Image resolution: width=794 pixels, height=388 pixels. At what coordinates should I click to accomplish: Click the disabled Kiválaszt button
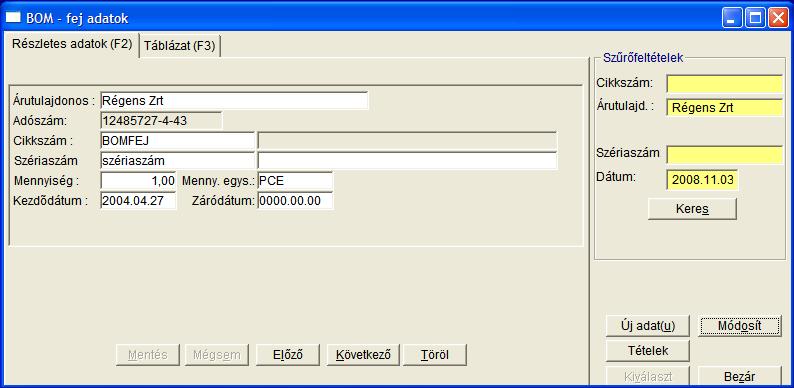point(648,376)
